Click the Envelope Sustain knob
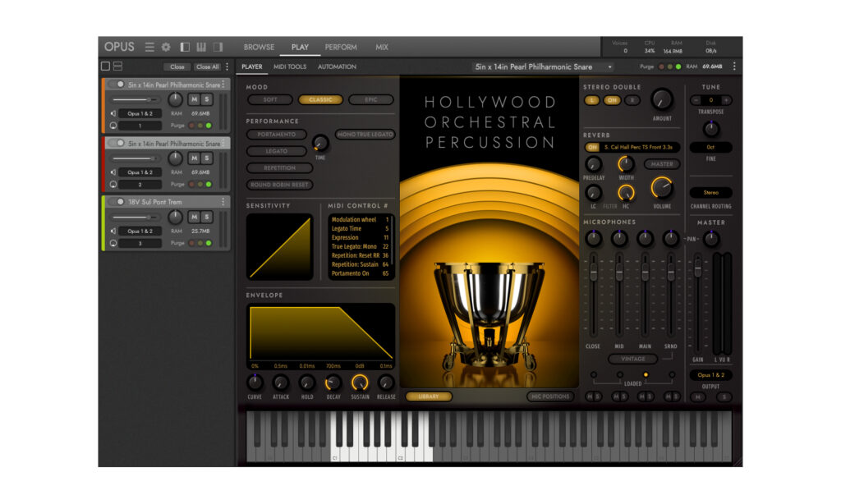Viewport: 841px width, 504px height. (x=360, y=383)
